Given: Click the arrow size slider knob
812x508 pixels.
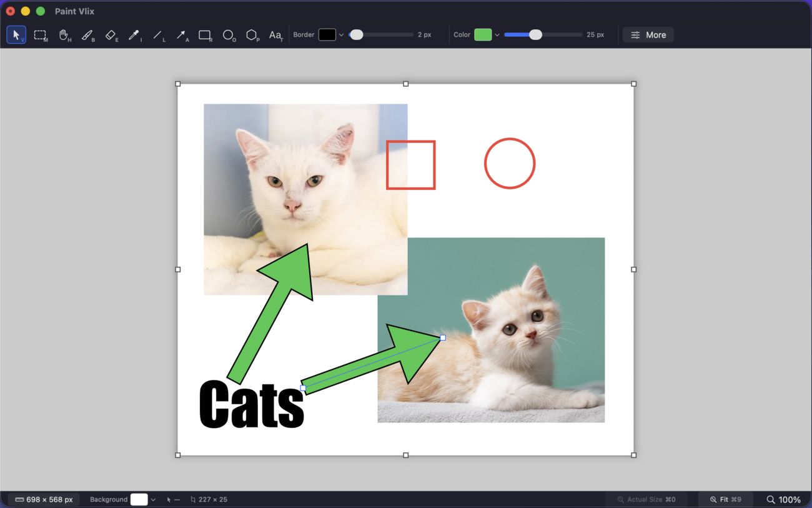Looking at the screenshot, I should click(535, 35).
